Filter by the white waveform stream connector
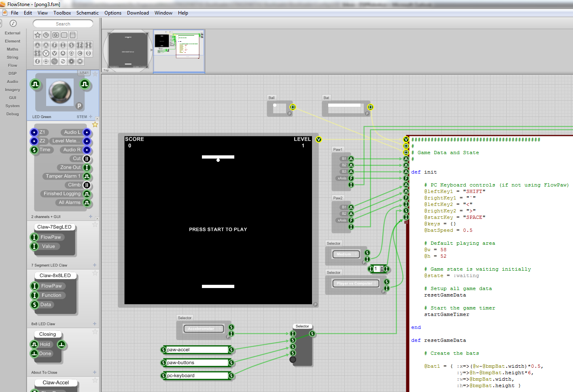Image resolution: width=573 pixels, height=392 pixels. (x=63, y=61)
